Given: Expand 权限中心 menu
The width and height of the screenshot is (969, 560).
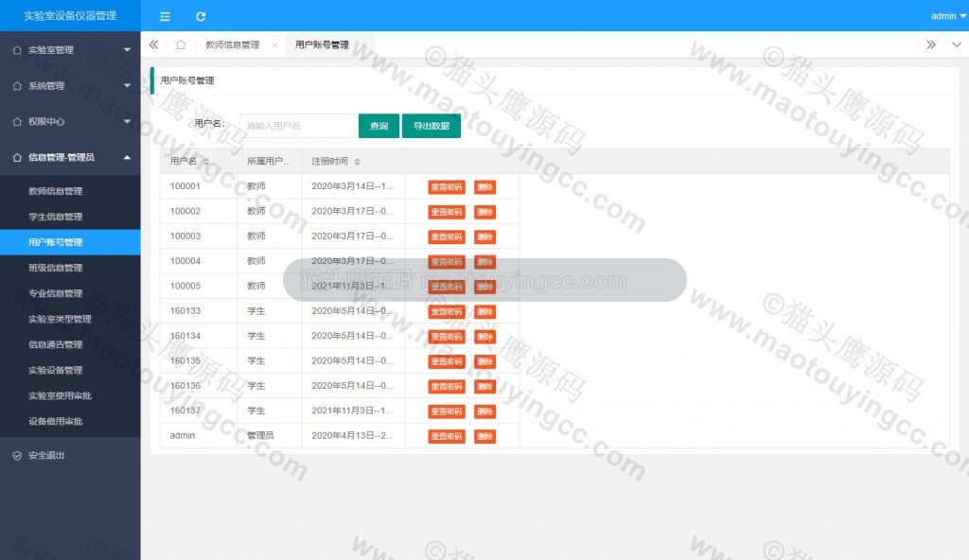Looking at the screenshot, I should click(x=70, y=121).
